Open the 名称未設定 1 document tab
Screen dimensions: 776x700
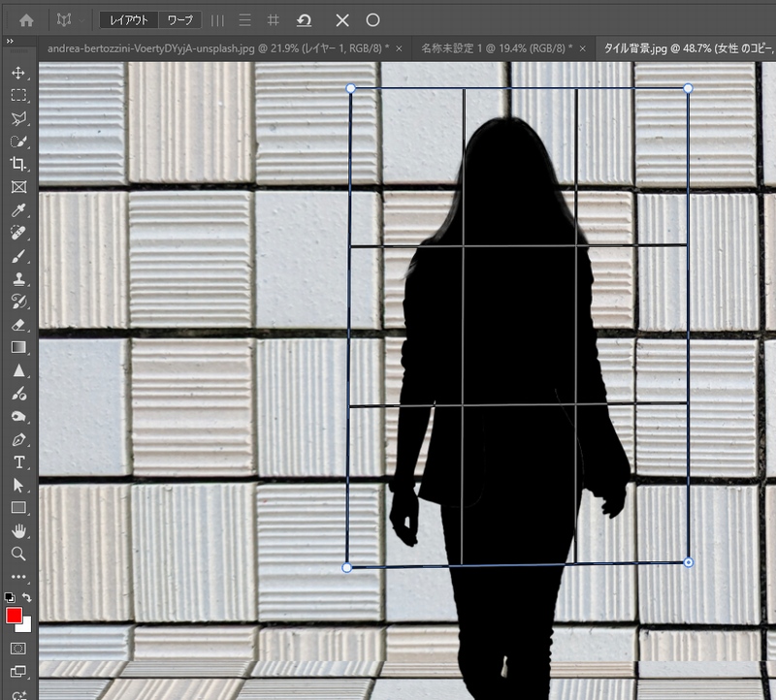(x=495, y=47)
